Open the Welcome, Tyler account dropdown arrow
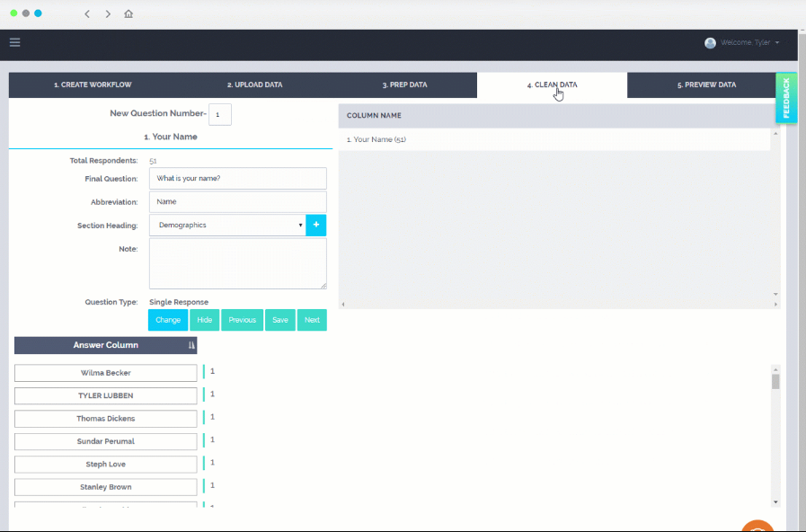 point(777,42)
